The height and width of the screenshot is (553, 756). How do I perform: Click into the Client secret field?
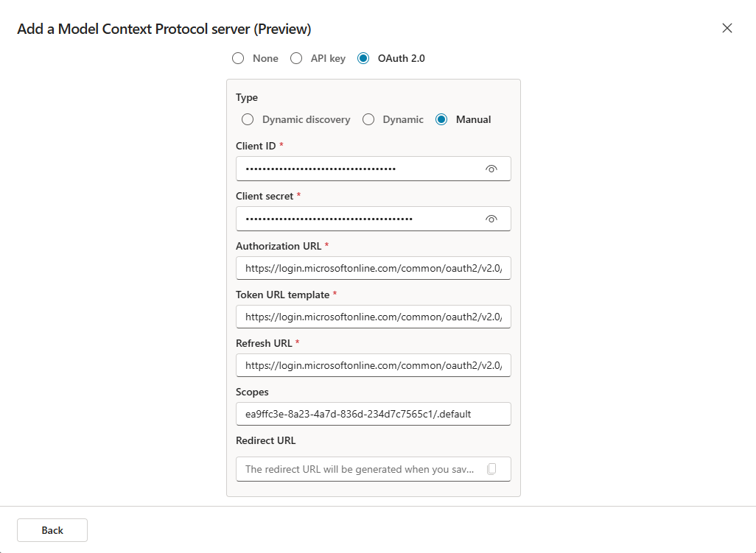click(x=361, y=219)
